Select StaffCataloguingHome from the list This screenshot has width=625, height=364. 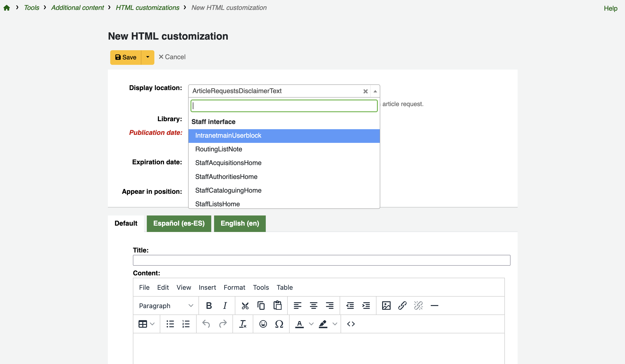pyautogui.click(x=228, y=190)
